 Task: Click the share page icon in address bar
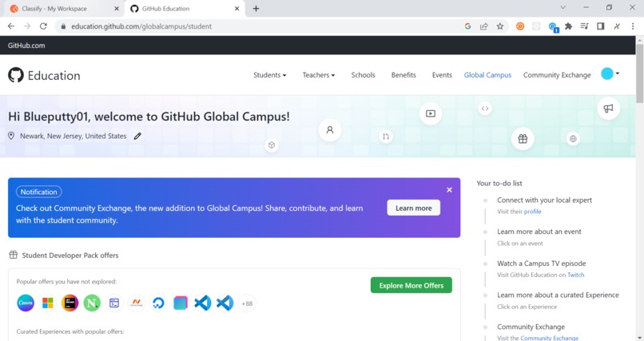coord(484,26)
